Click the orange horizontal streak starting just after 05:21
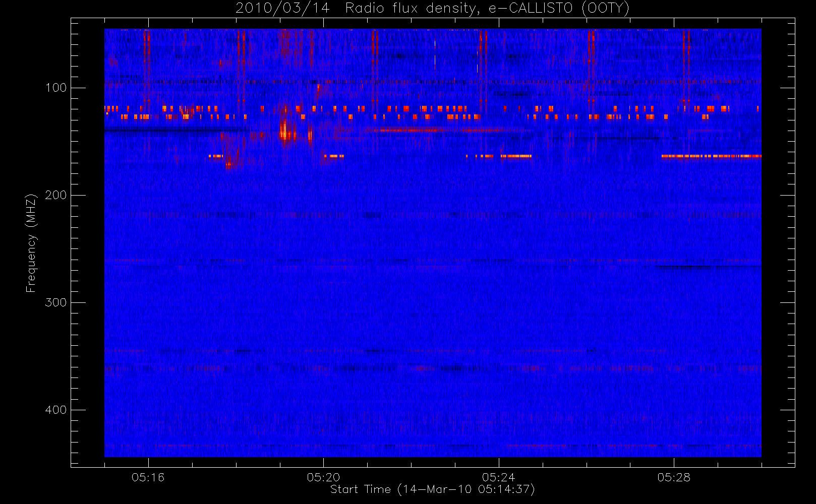Viewport: 816px width, 504px height. coord(438,130)
